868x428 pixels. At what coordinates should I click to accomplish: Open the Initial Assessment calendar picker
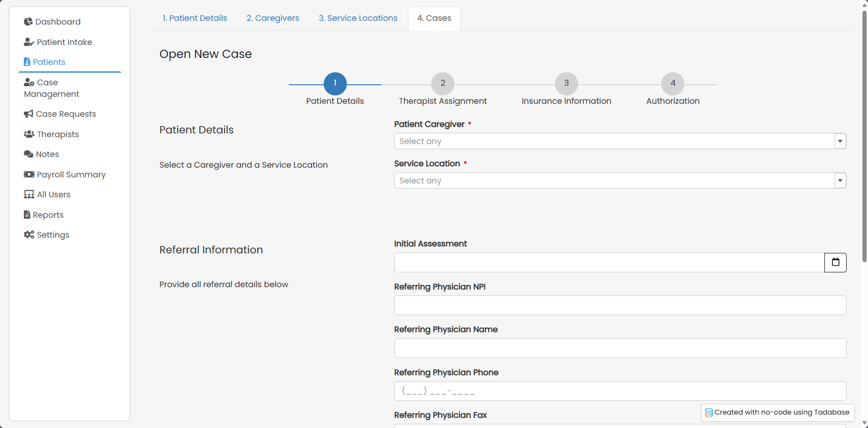click(835, 262)
